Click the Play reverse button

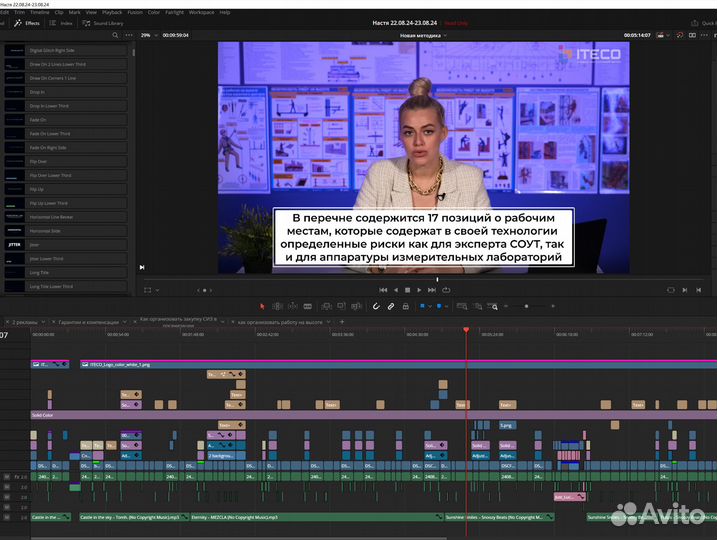pyautogui.click(x=397, y=290)
